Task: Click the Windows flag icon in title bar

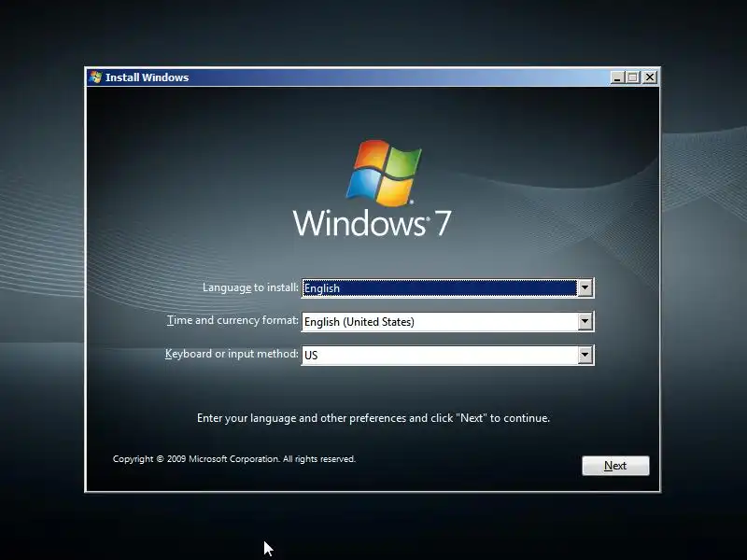Action: (x=96, y=77)
